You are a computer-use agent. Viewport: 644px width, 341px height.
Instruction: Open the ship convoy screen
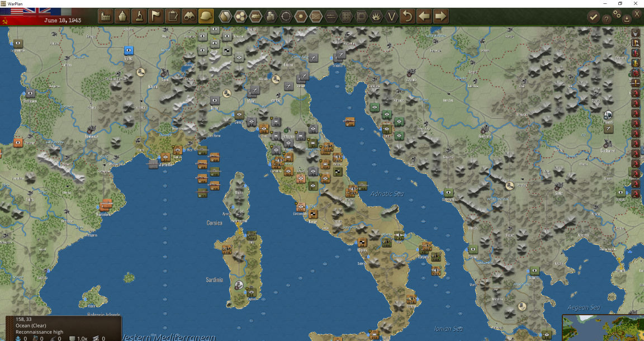point(122,16)
